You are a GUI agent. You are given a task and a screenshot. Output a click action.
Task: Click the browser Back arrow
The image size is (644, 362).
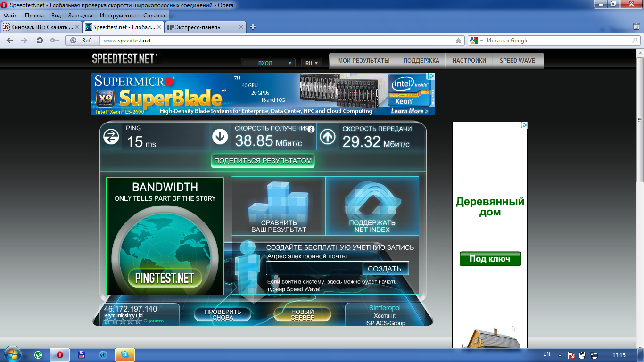(x=9, y=41)
